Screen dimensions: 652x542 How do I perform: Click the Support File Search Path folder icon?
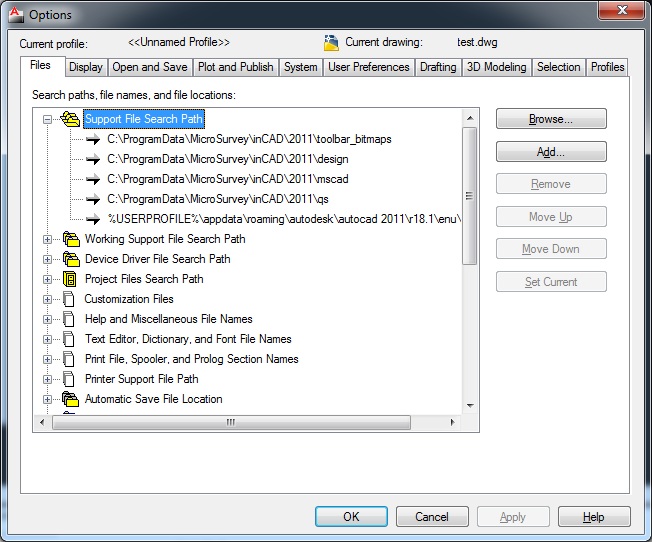pyautogui.click(x=70, y=119)
